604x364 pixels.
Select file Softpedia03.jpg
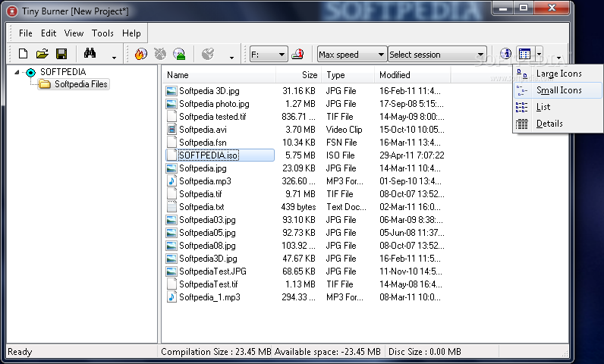tap(207, 220)
